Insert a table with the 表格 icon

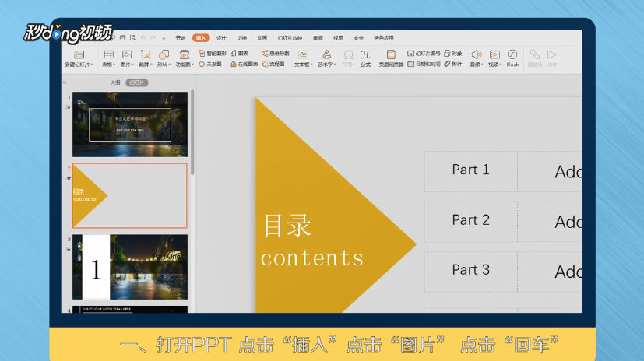point(108,54)
